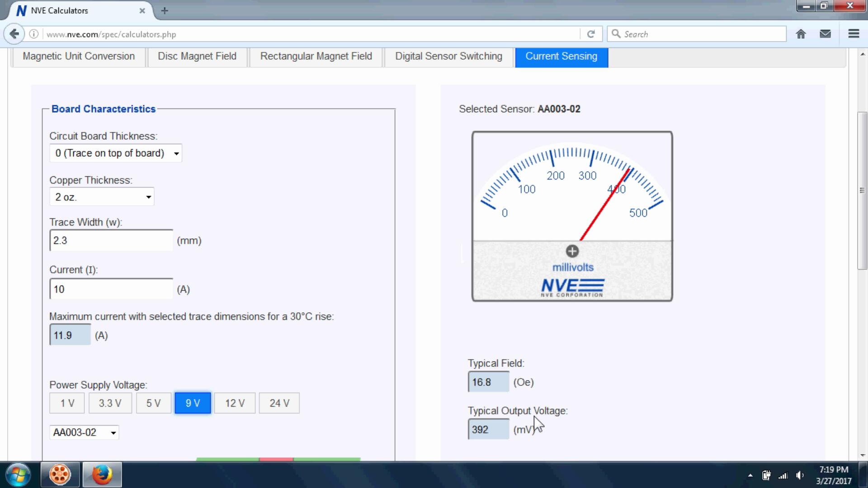Click the Trace Width input field
The image size is (868, 488).
coord(111,240)
